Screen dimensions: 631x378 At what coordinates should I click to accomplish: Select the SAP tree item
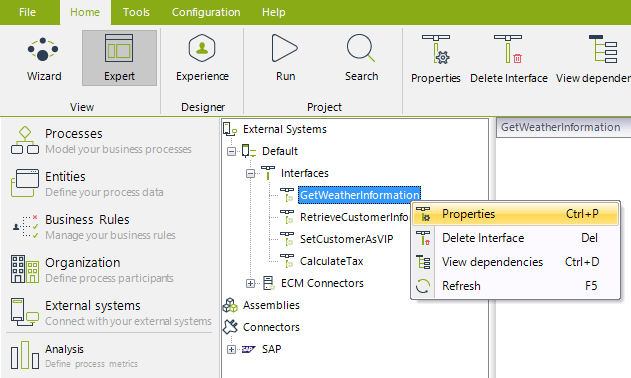pyautogui.click(x=272, y=349)
